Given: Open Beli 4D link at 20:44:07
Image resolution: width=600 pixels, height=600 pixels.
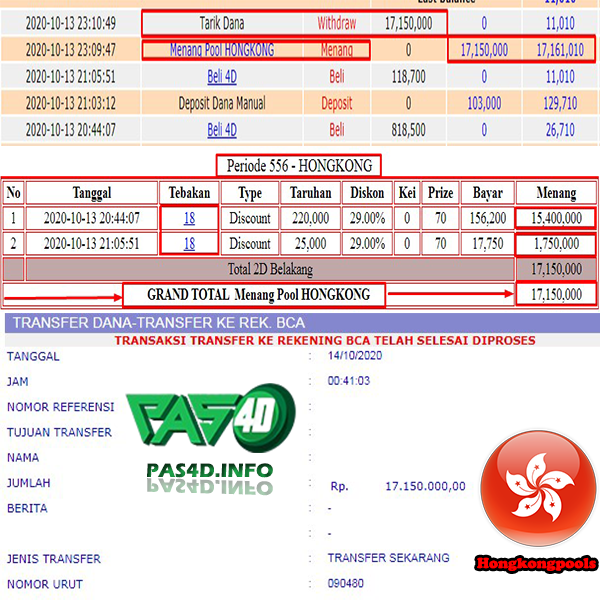Looking at the screenshot, I should point(222,130).
